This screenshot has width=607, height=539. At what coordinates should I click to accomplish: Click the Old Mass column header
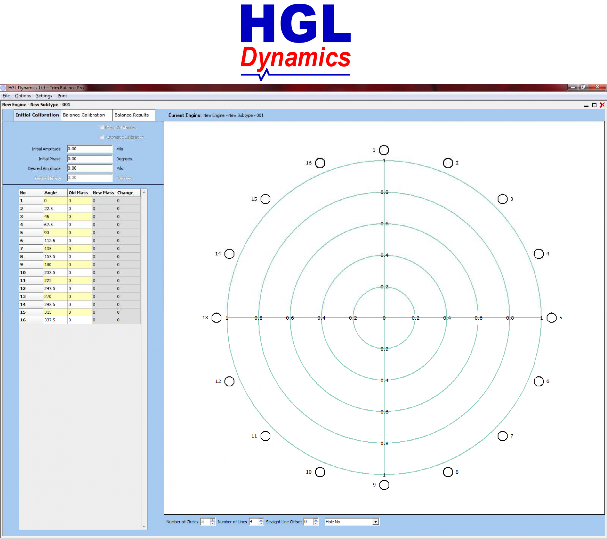point(79,192)
